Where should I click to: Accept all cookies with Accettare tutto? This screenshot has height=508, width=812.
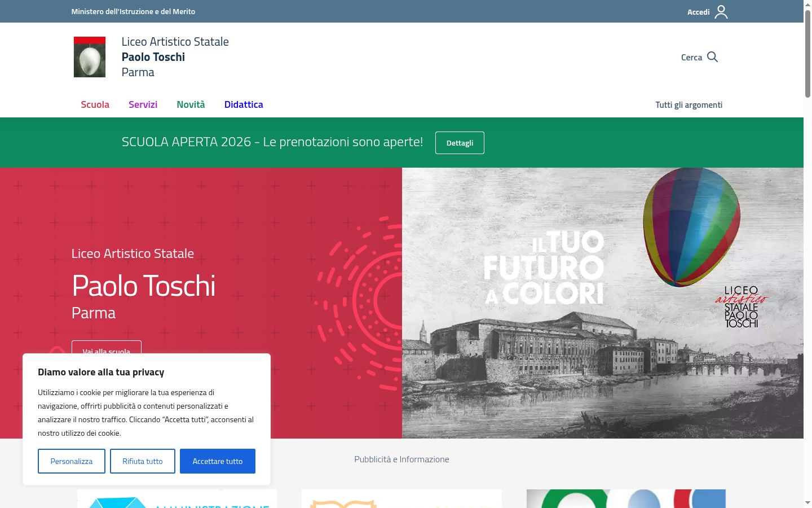pyautogui.click(x=218, y=461)
